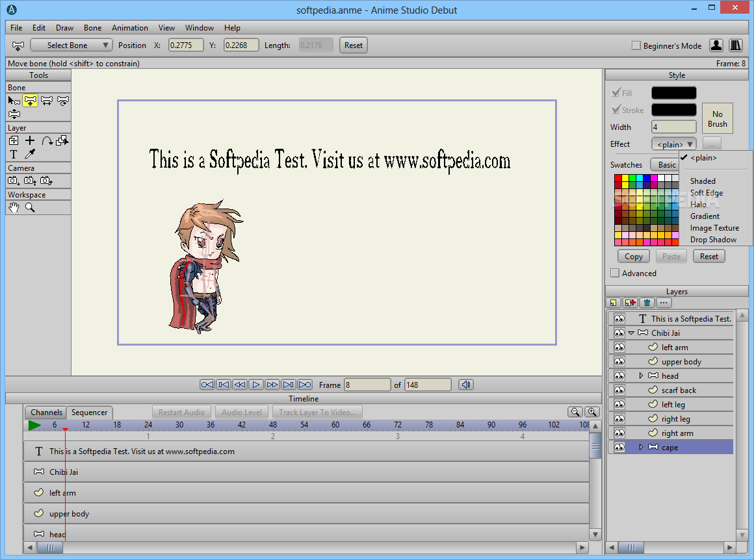
Task: Select the Translate Bone tool
Action: 31,101
